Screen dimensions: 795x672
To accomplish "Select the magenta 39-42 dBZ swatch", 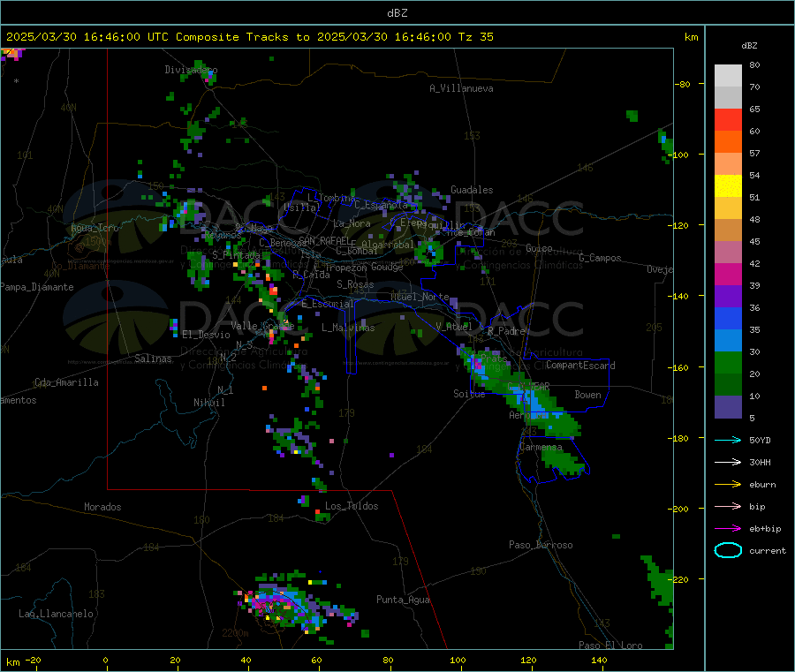I will (x=728, y=274).
